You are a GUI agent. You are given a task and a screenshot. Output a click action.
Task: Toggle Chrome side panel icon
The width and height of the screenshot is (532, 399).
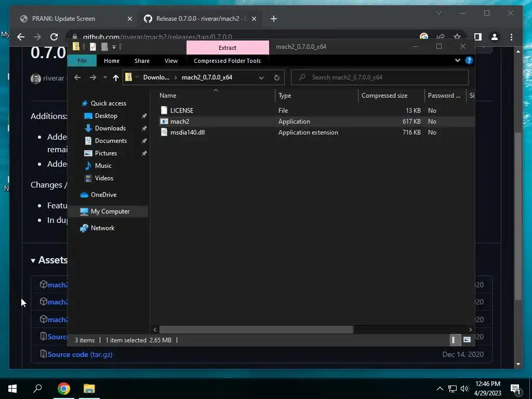click(478, 37)
